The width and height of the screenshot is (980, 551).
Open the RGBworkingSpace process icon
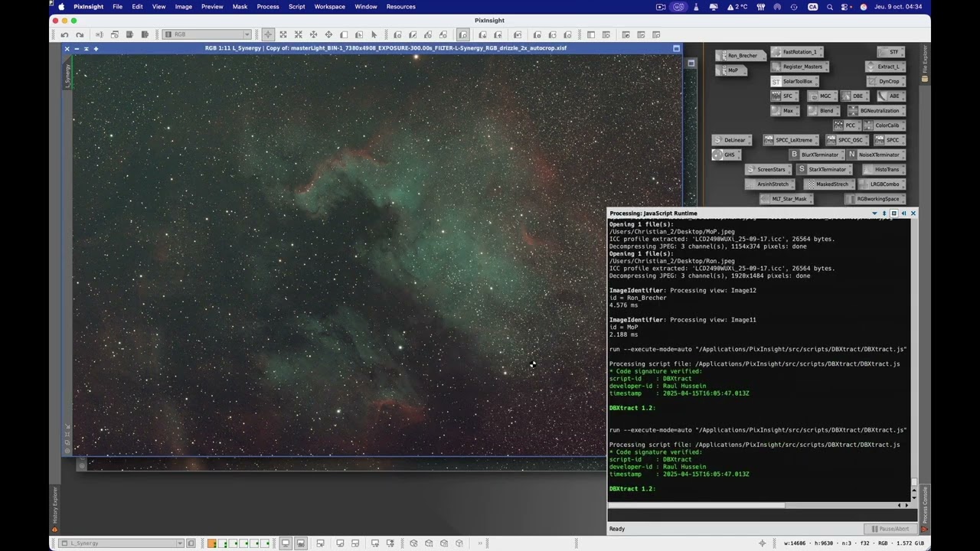pyautogui.click(x=875, y=199)
